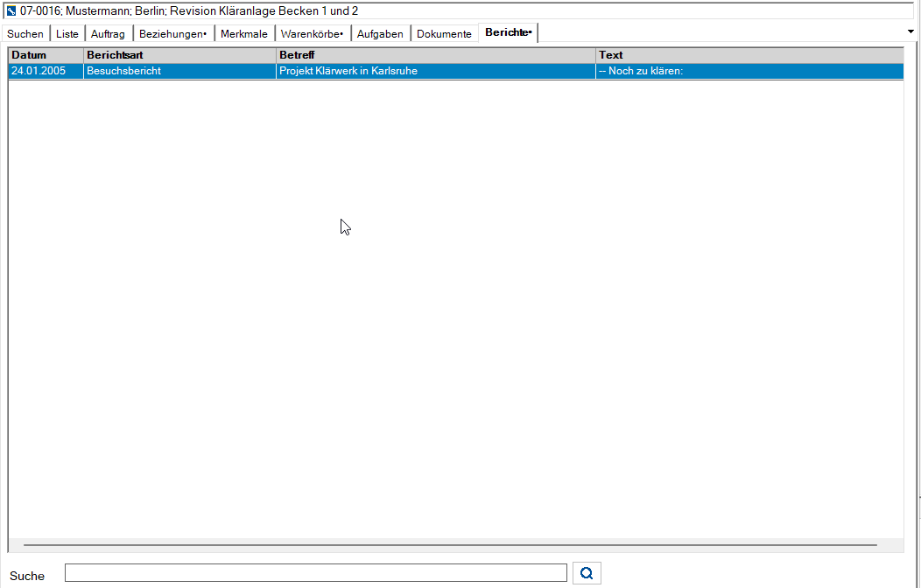This screenshot has width=921, height=588.
Task: Go to the Beziehungen tab
Action: (173, 34)
